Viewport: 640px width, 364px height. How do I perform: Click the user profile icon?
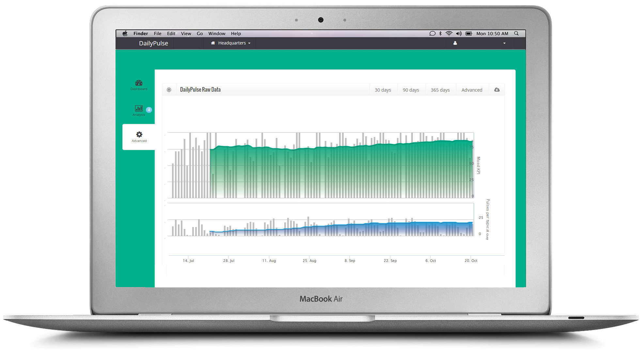(455, 43)
